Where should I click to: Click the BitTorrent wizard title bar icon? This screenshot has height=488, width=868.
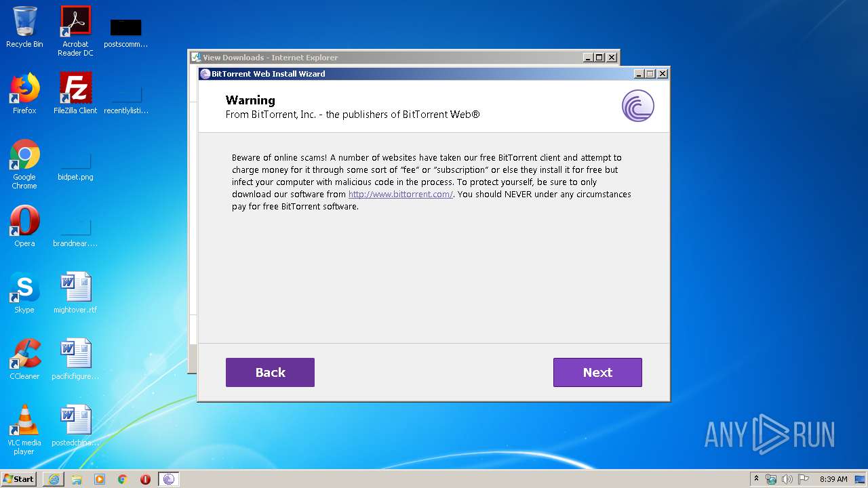click(205, 74)
